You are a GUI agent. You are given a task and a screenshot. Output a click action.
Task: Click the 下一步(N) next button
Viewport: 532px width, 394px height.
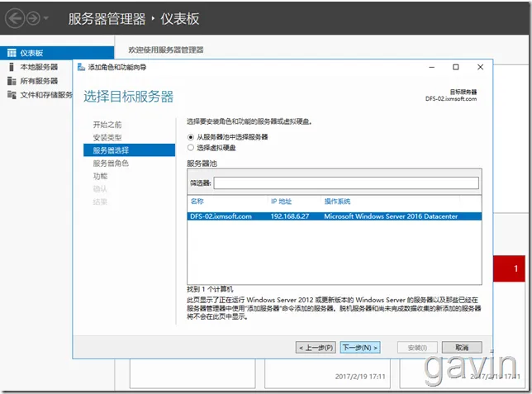[360, 348]
